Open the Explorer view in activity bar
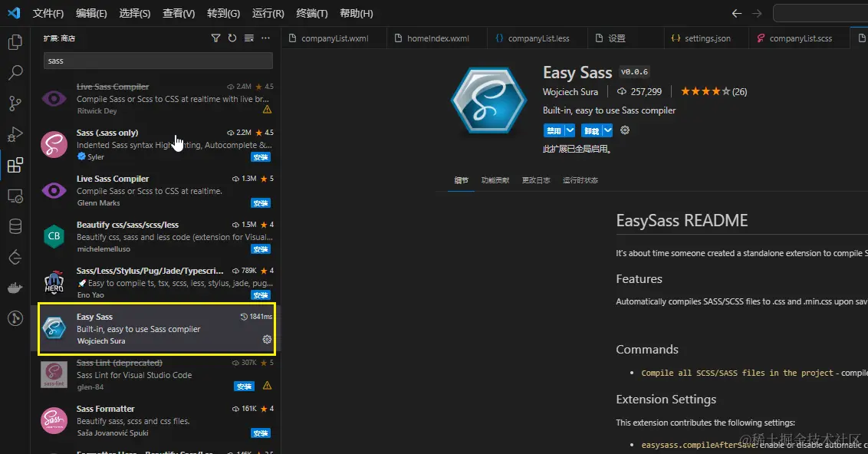Viewport: 868px width, 454px height. 15,42
